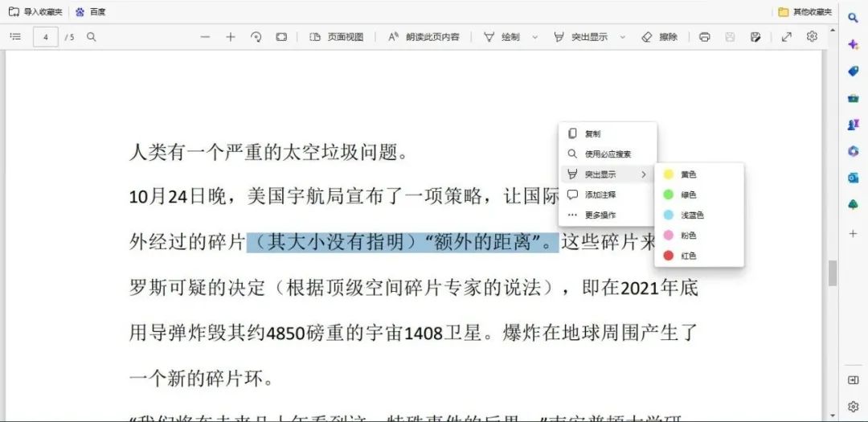
Task: Open 突出显示 submenu in the context menu
Action: 608,174
